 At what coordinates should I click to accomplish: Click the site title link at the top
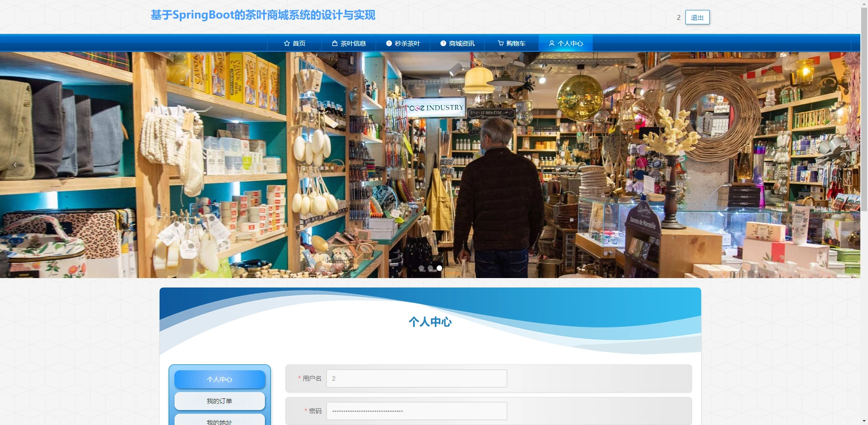point(262,15)
